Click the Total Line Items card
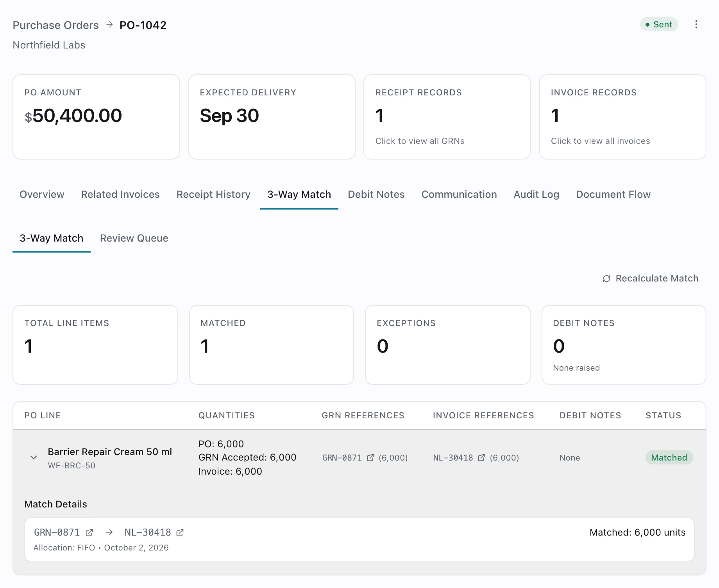The height and width of the screenshot is (588, 719). [95, 345]
